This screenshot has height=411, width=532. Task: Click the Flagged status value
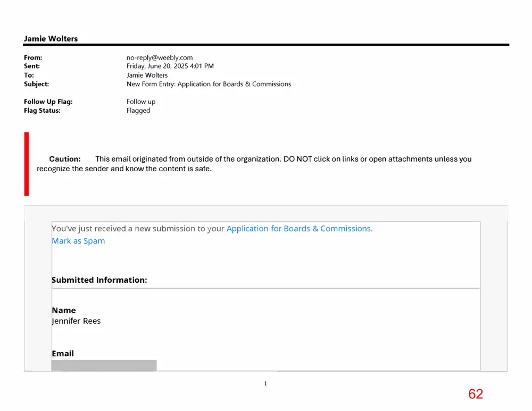138,111
